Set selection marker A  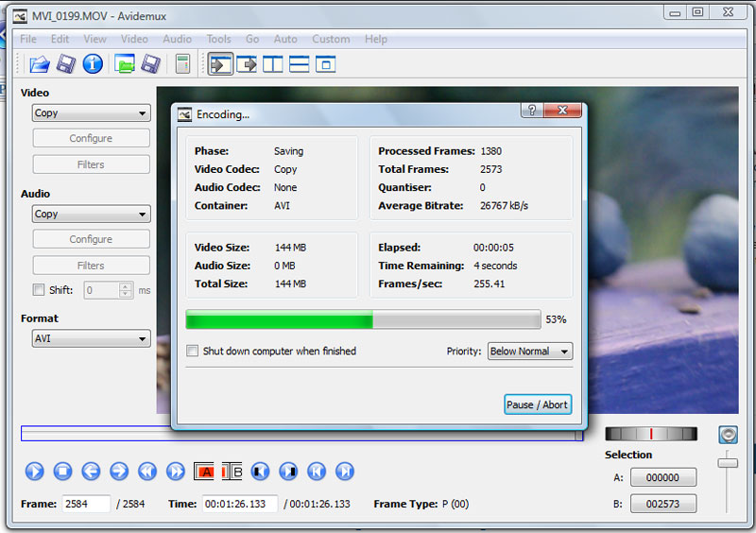tap(204, 472)
